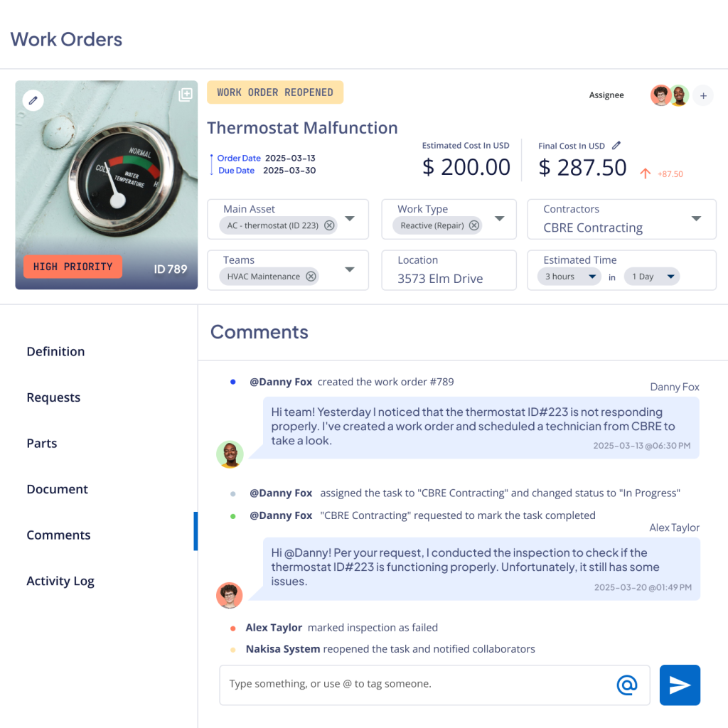Click the @Danny Fox mention link

pyautogui.click(x=282, y=382)
